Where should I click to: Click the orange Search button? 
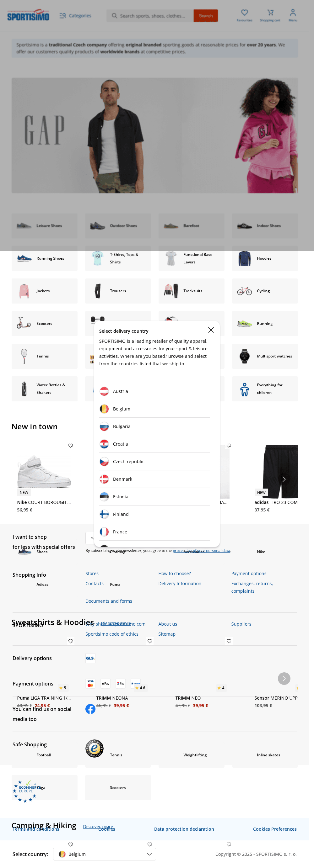click(x=206, y=15)
